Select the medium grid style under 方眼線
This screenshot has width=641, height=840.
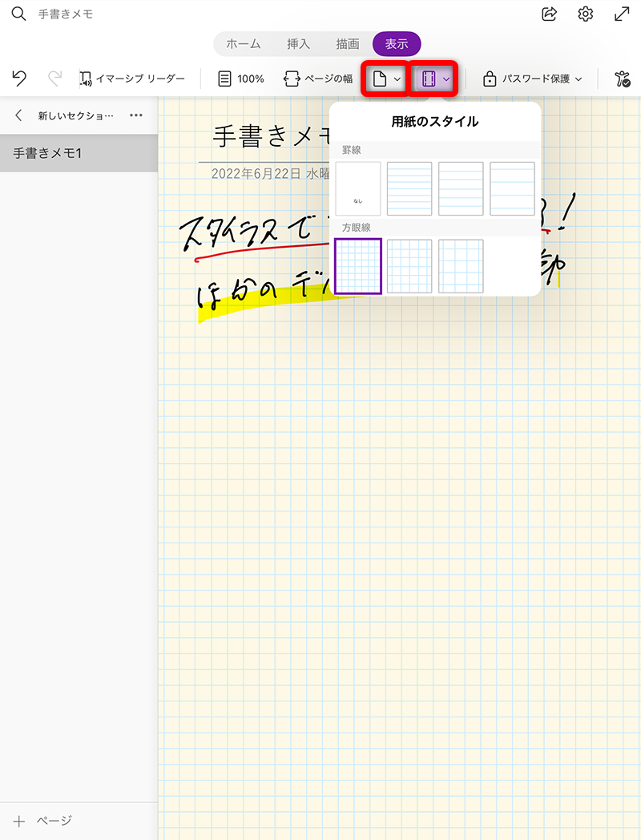tap(409, 266)
